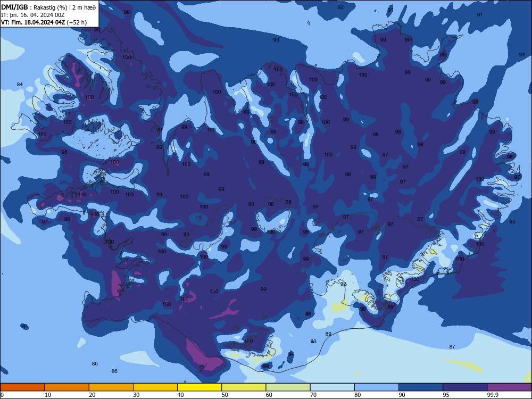Click the '30' legend scale label
Viewport: 532px width, 399px height.
(x=136, y=395)
